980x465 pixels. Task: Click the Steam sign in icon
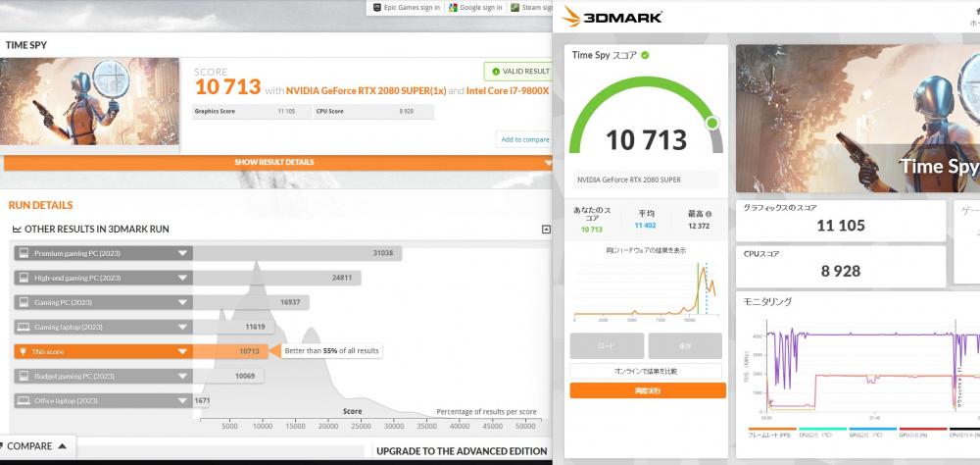(x=514, y=8)
